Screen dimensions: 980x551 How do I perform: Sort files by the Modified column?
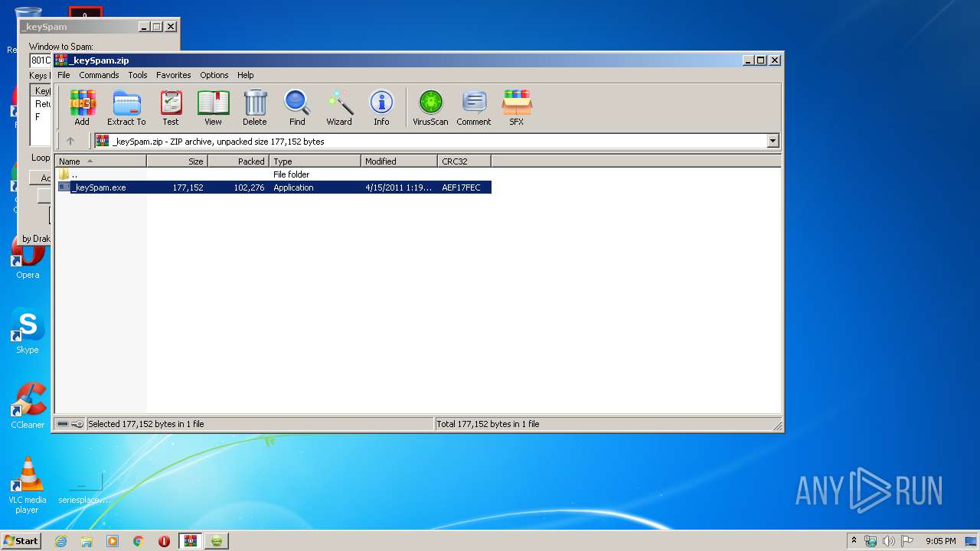399,161
